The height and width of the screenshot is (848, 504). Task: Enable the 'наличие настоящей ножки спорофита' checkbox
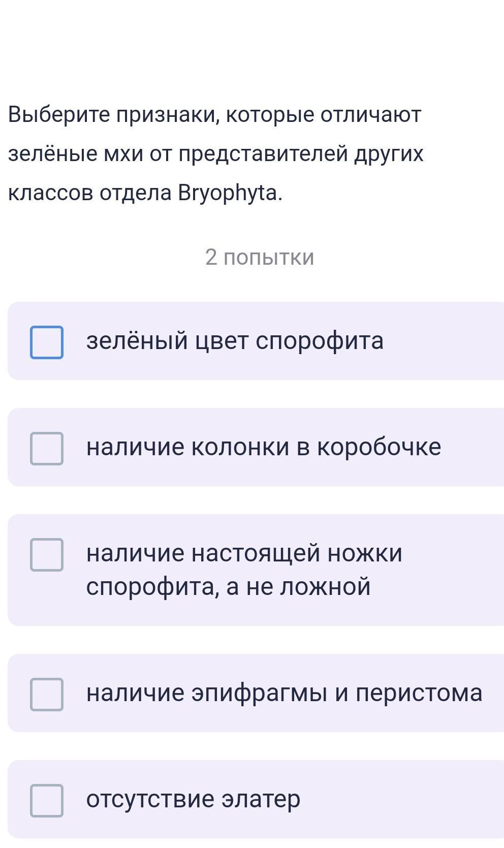coord(47,555)
